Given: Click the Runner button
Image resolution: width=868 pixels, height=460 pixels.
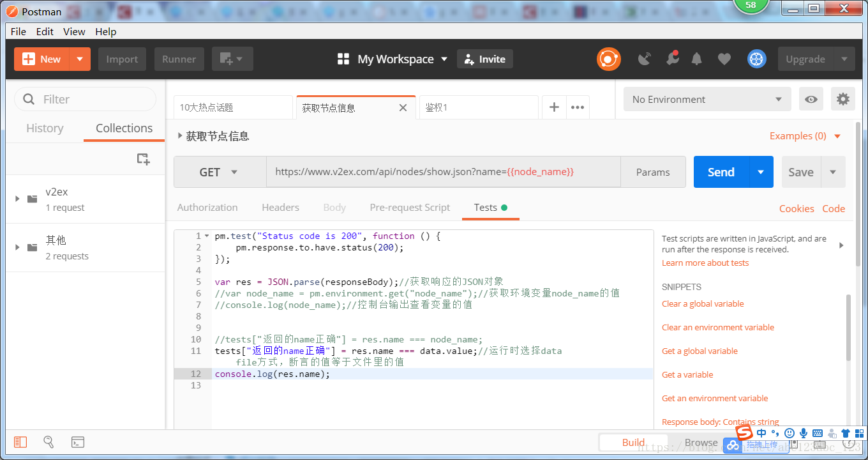Looking at the screenshot, I should point(179,59).
